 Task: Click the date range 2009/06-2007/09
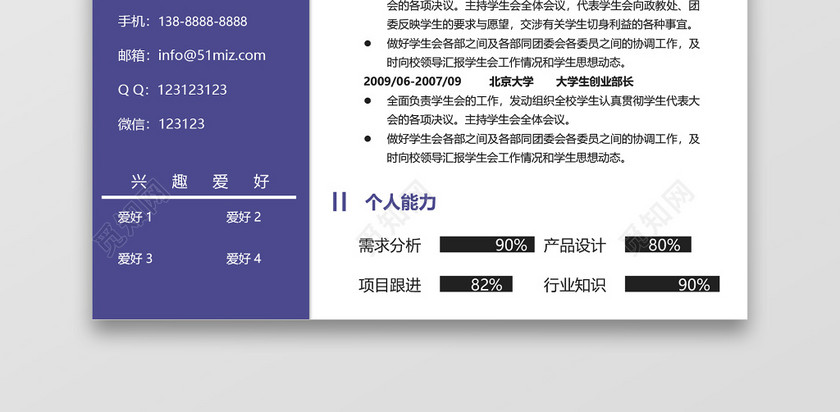click(412, 81)
